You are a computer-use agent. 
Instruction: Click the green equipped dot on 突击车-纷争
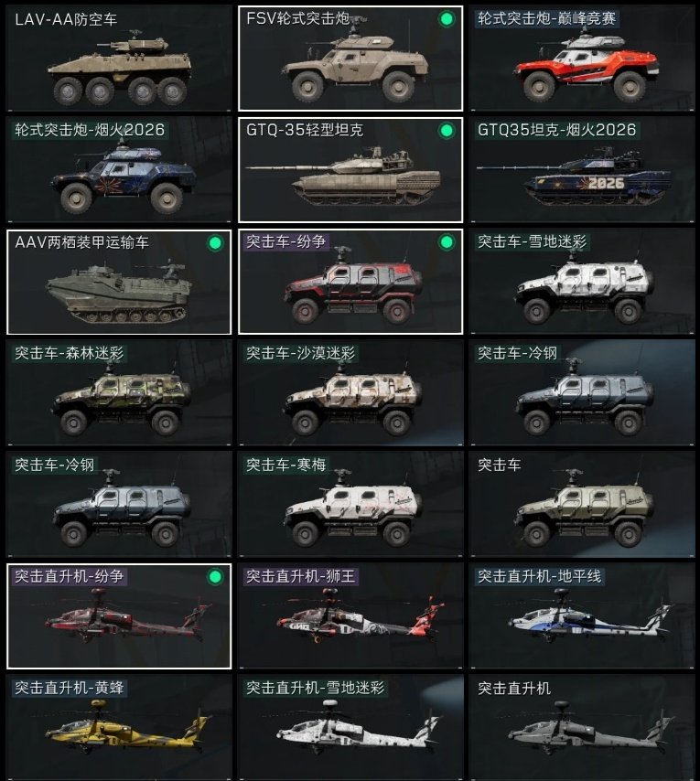click(447, 242)
